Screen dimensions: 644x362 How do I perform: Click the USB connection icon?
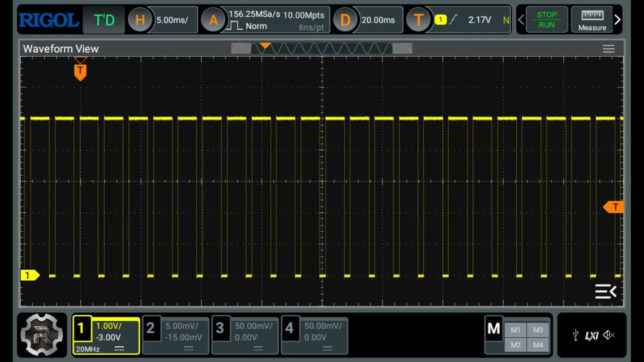(x=575, y=335)
